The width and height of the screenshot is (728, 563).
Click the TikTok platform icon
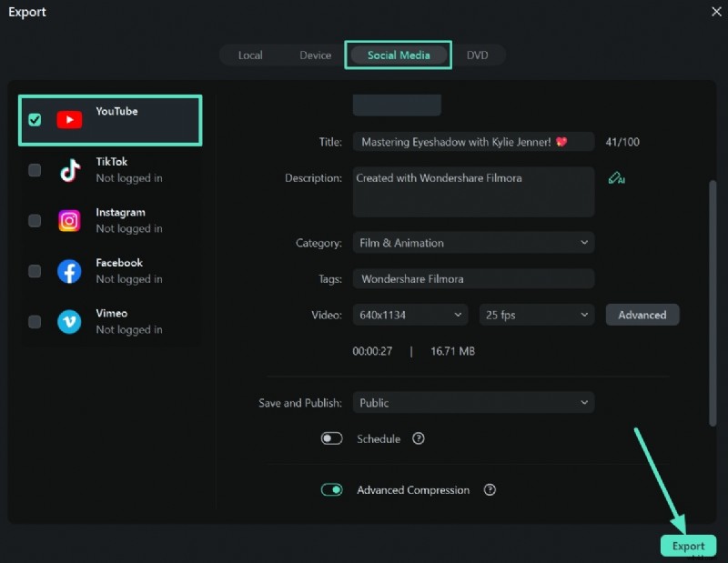(70, 169)
